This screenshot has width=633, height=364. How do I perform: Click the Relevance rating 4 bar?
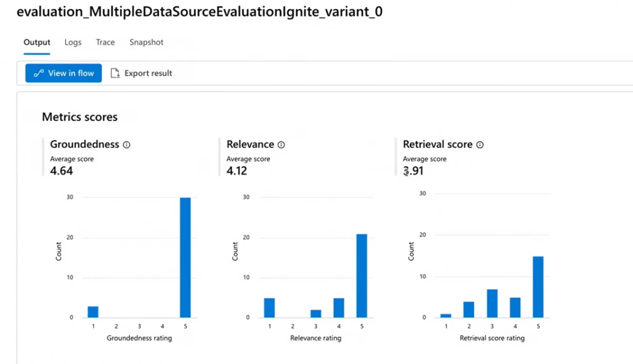pos(339,308)
